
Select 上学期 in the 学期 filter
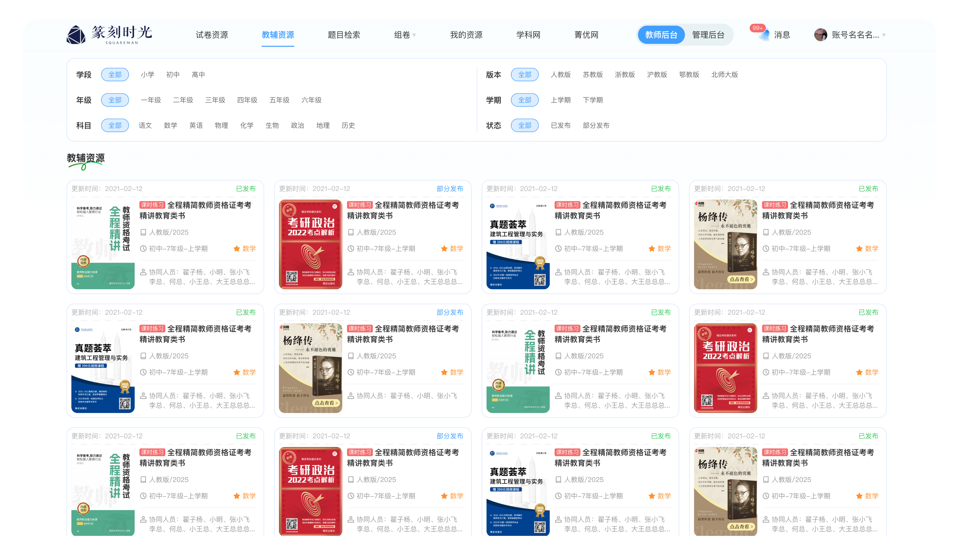point(561,100)
